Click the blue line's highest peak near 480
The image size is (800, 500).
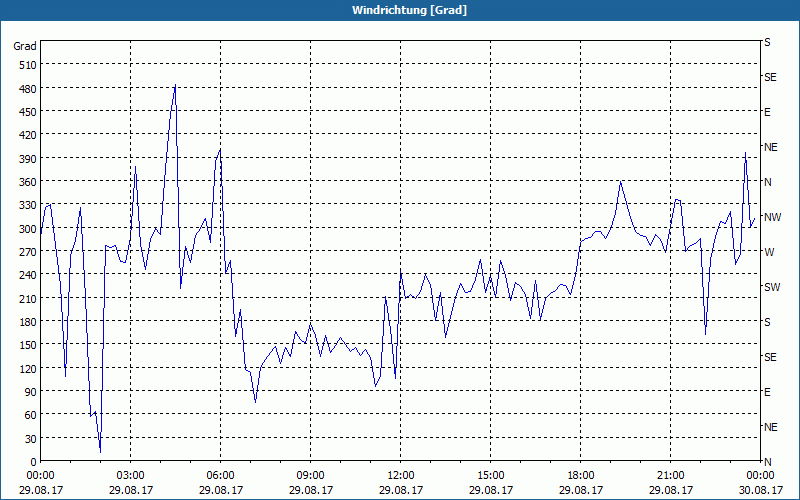(x=175, y=85)
